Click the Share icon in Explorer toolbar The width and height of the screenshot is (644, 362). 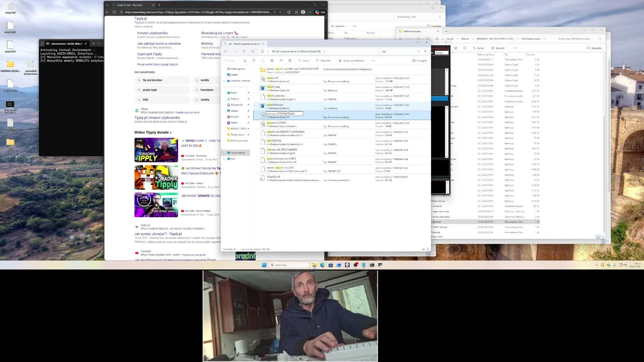(x=281, y=60)
